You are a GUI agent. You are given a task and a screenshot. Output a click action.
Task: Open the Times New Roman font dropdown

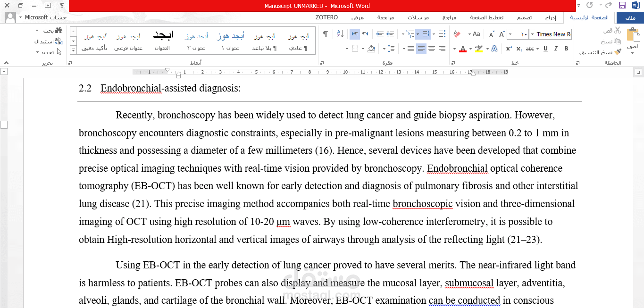[x=532, y=34]
